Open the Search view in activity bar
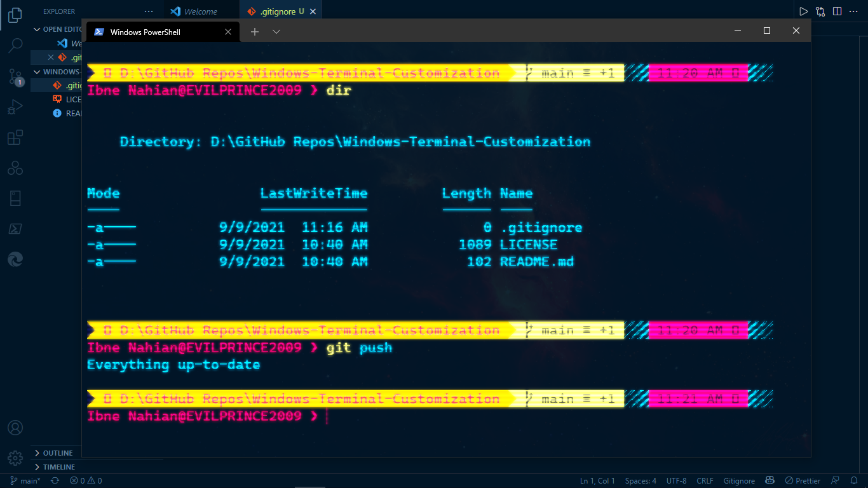The height and width of the screenshot is (488, 868). point(15,45)
